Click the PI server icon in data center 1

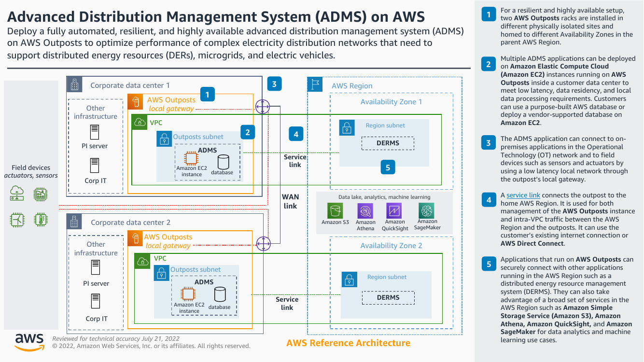pyautogui.click(x=95, y=132)
